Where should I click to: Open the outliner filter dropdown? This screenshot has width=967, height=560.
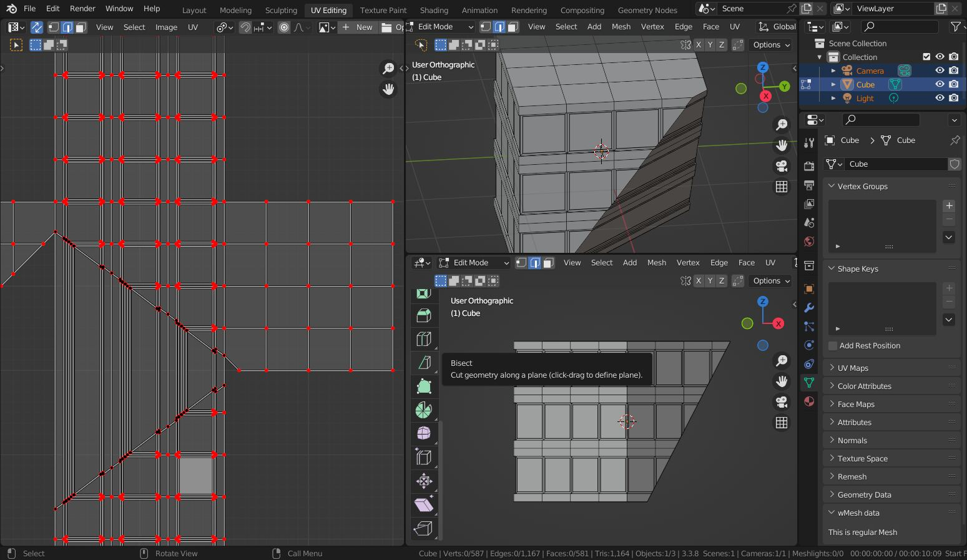pyautogui.click(x=957, y=27)
